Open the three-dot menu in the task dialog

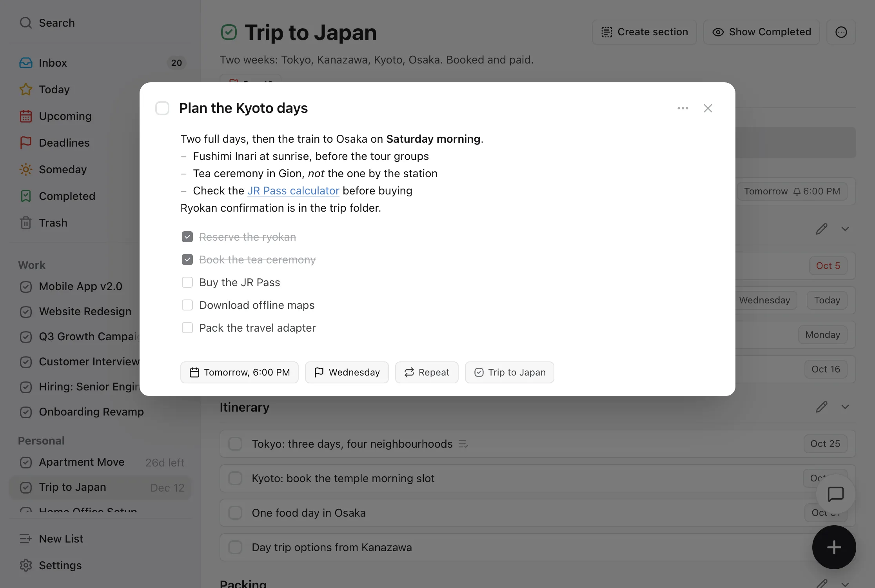pyautogui.click(x=683, y=108)
